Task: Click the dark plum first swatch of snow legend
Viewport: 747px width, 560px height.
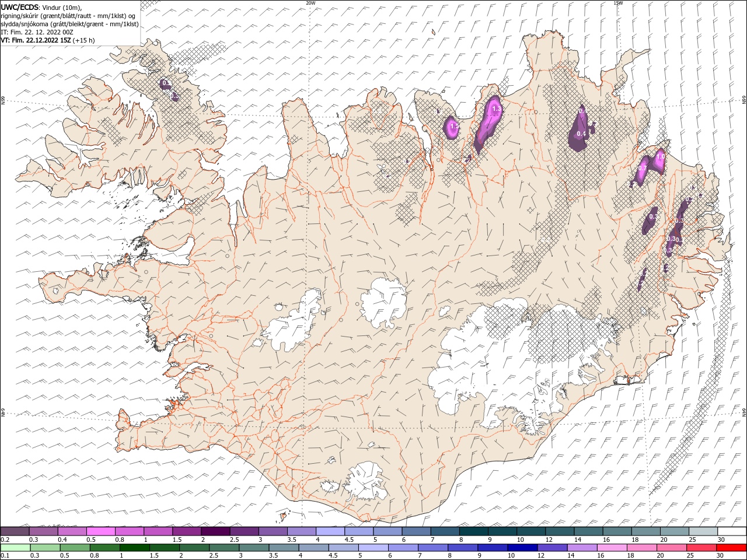Action: pyautogui.click(x=15, y=531)
